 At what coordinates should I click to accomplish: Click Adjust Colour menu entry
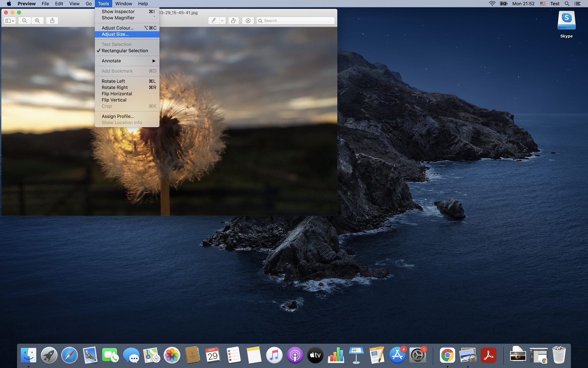pyautogui.click(x=118, y=28)
